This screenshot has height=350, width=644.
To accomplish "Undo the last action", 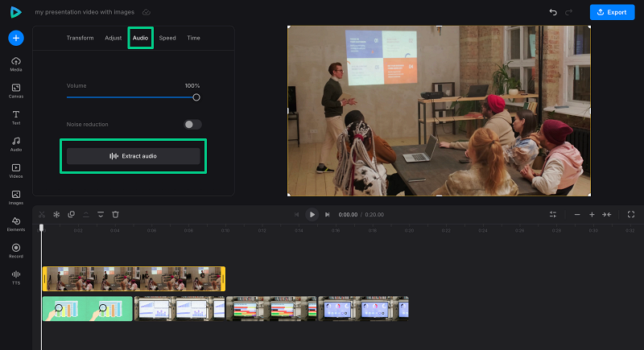I will point(552,12).
